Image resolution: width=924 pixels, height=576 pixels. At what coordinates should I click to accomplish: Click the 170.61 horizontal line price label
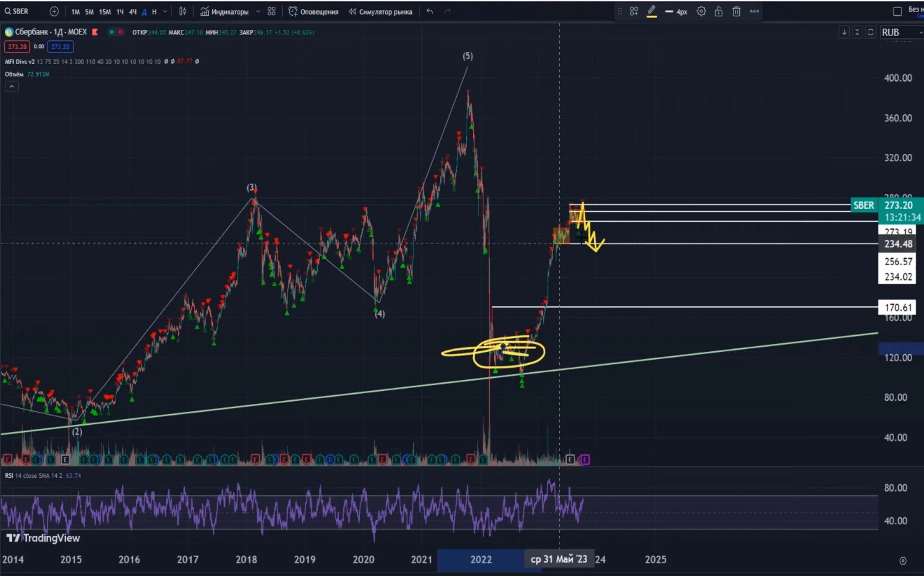click(x=898, y=307)
